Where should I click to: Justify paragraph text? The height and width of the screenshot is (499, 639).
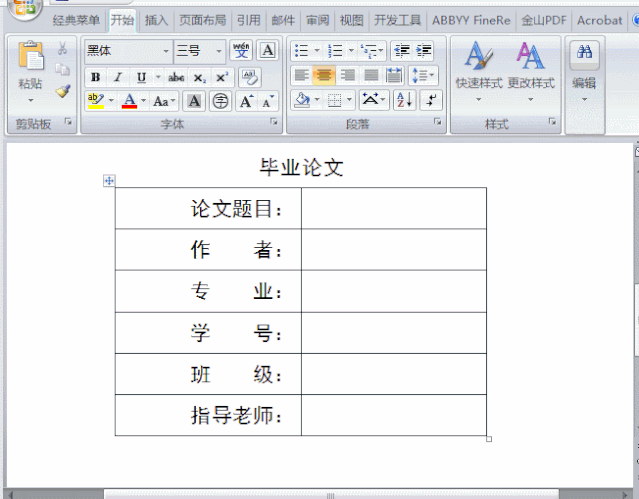point(371,75)
